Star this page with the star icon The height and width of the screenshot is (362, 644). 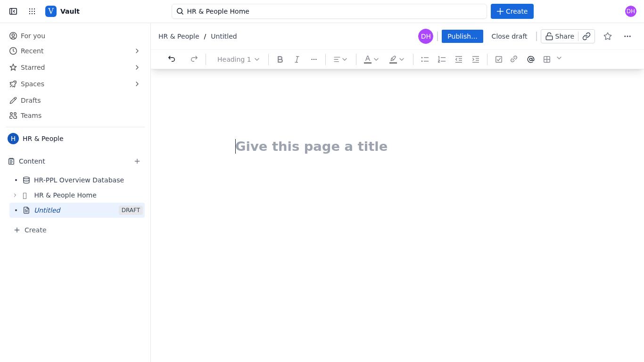pyautogui.click(x=608, y=36)
